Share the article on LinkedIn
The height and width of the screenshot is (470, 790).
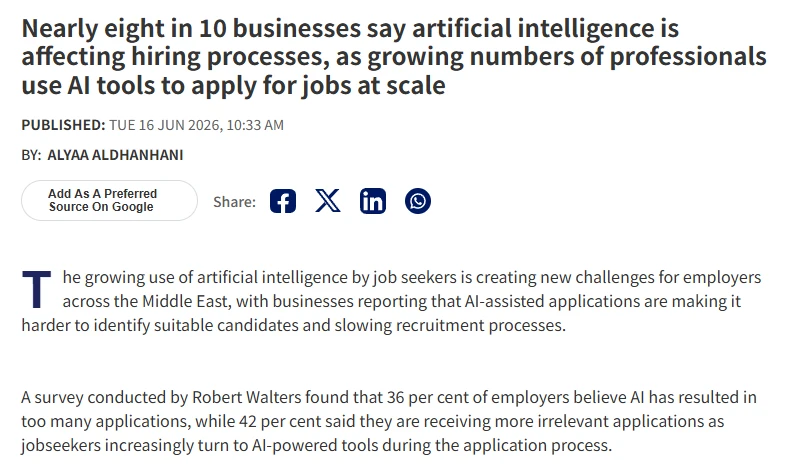(373, 201)
